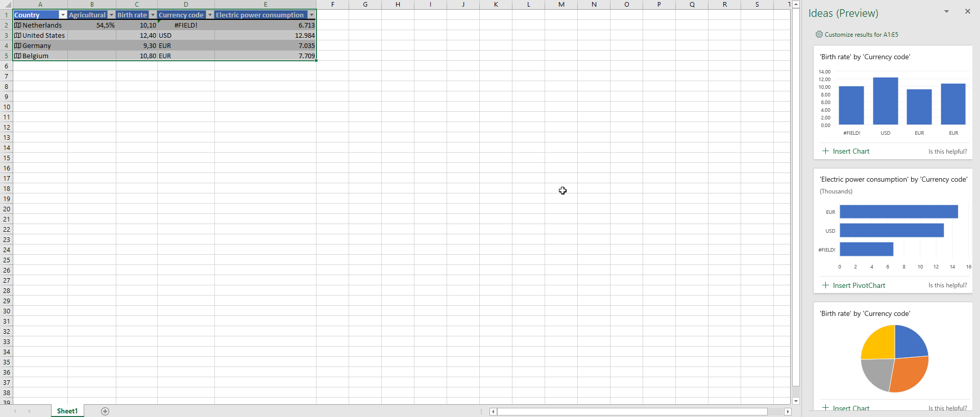Click the vertical scroll down arrow
Viewport: 980px width, 417px height.
point(796,401)
